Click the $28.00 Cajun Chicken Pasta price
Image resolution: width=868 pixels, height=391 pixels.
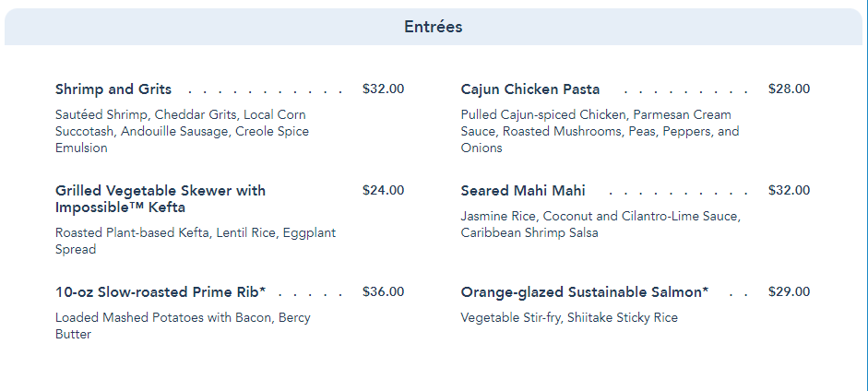point(789,89)
